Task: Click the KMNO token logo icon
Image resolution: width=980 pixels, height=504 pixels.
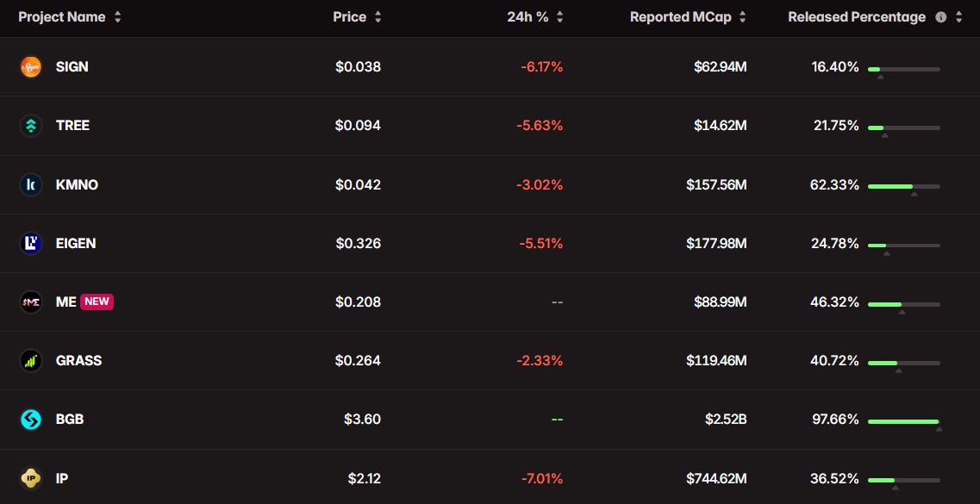Action: point(31,184)
